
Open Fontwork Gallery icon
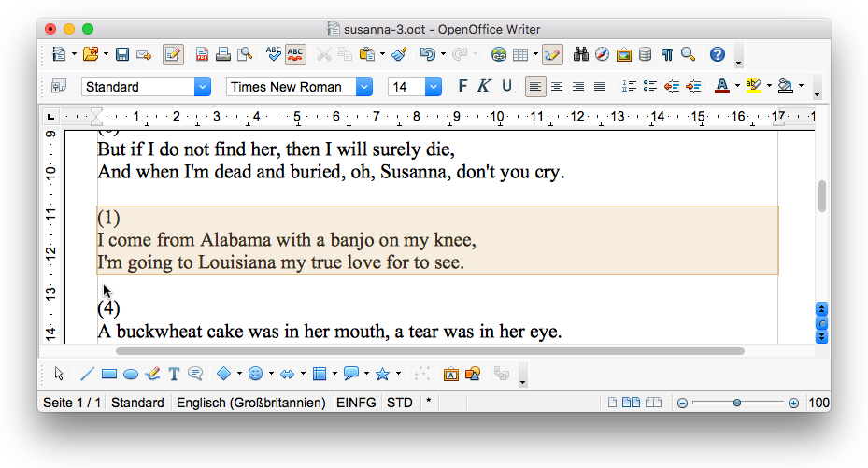(x=451, y=375)
